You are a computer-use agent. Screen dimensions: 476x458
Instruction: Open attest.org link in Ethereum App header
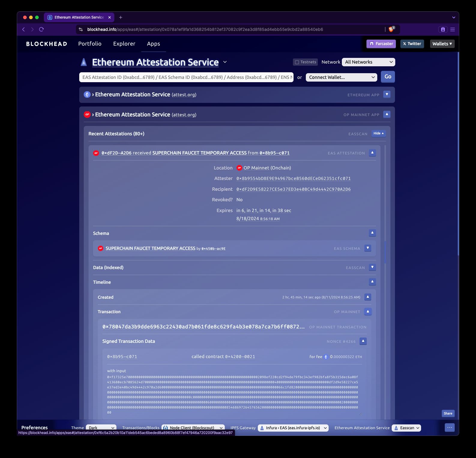click(x=184, y=95)
